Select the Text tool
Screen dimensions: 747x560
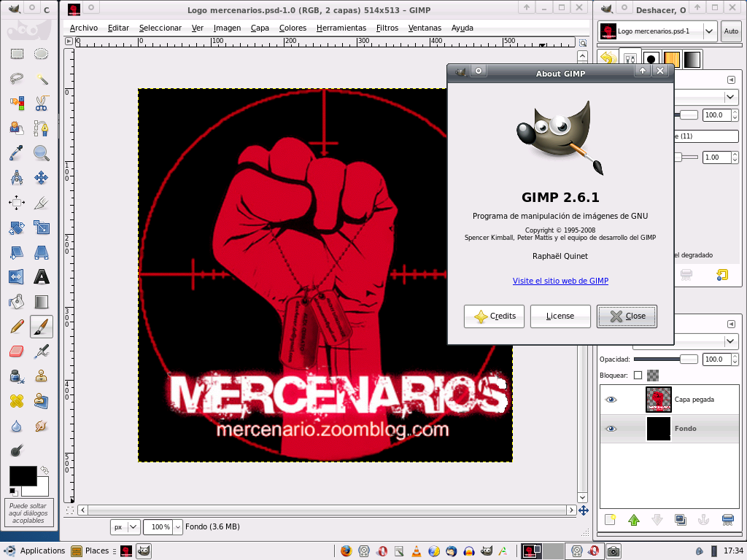[x=42, y=277]
